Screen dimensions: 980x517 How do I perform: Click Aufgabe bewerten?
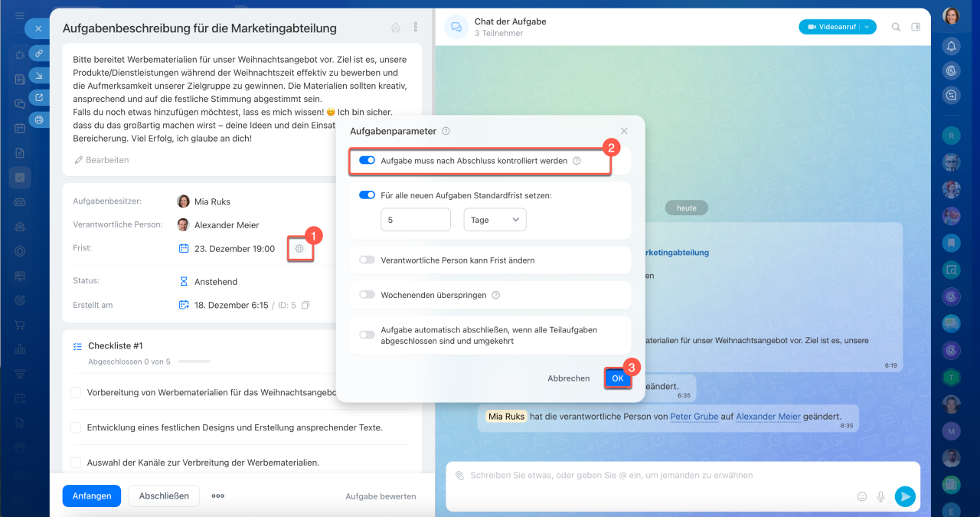coord(381,496)
